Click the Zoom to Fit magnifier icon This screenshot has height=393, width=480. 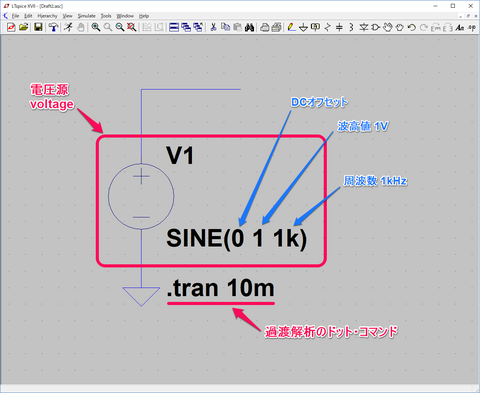[x=132, y=27]
